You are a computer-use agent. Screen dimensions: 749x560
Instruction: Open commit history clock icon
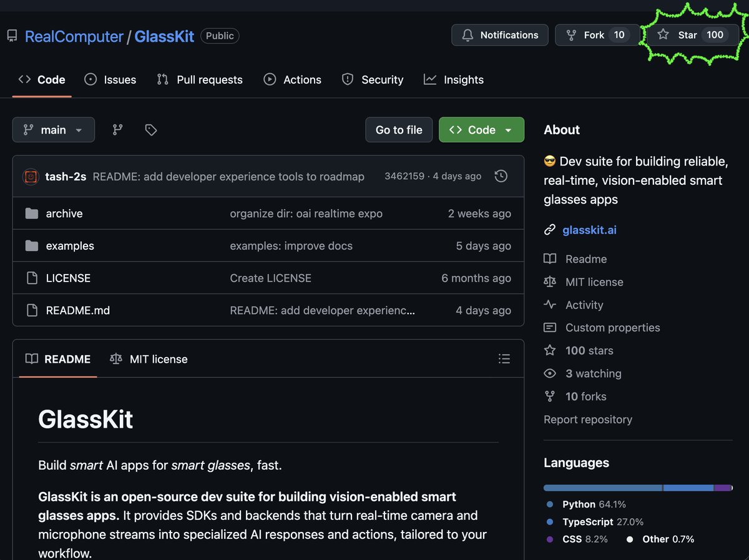pos(501,176)
